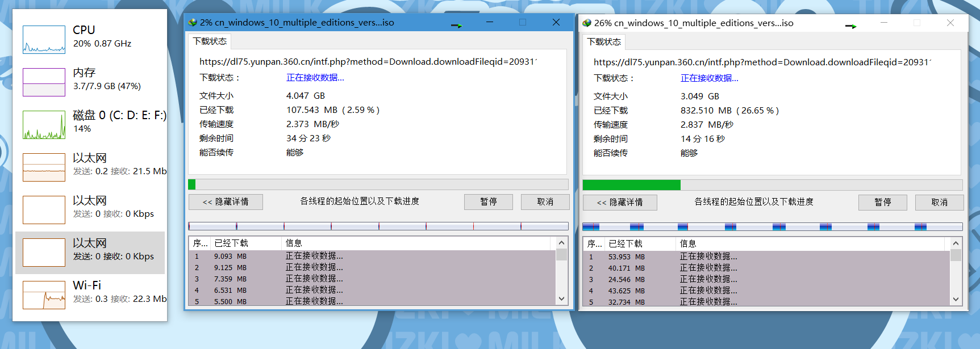This screenshot has width=980, height=349.
Task: Click scroll up arrow in 26% window thread list
Action: 956,243
